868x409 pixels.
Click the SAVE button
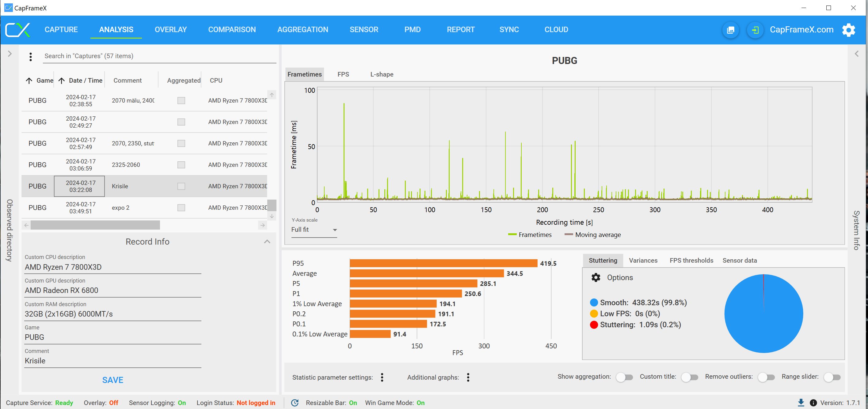click(x=112, y=380)
